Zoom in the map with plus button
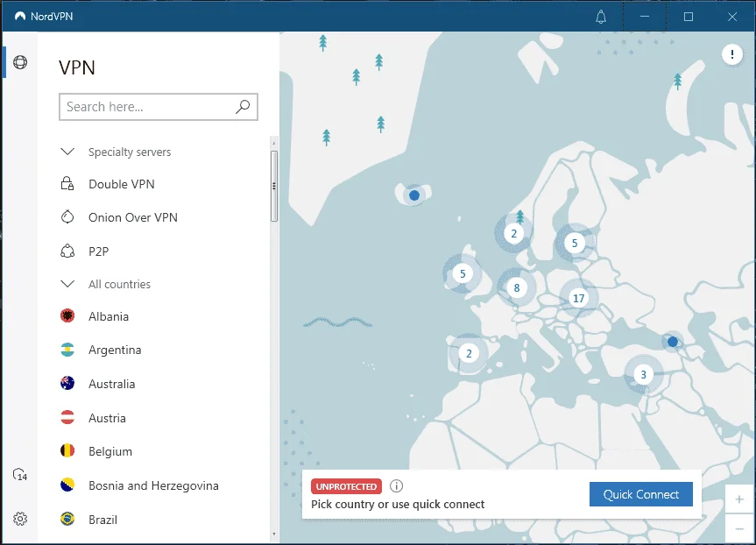The image size is (756, 545). point(739,499)
